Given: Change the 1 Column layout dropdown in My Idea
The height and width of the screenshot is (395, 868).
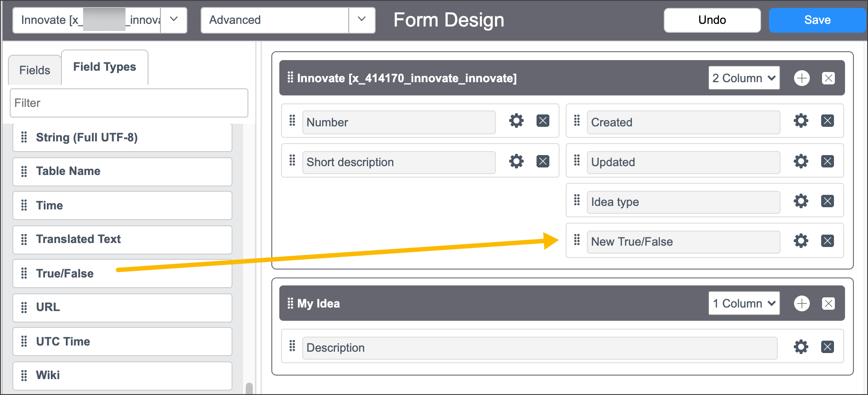Looking at the screenshot, I should [744, 304].
